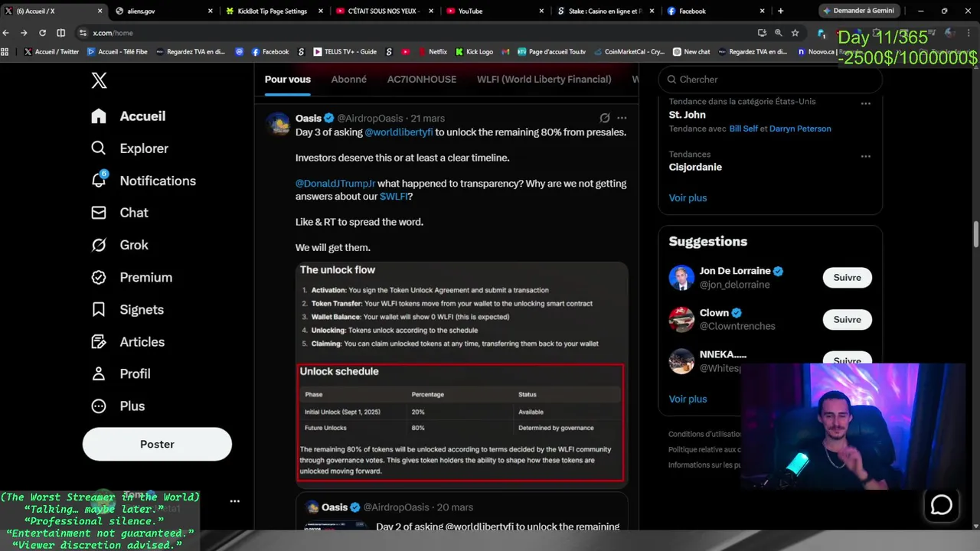Bookmark this page with star icon
This screenshot has width=980, height=551.
point(795,33)
